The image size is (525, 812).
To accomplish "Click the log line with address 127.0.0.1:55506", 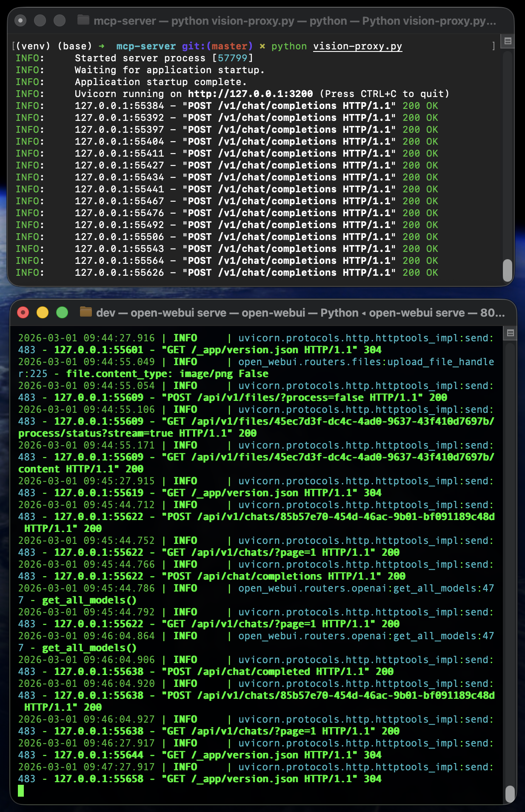I will (227, 237).
